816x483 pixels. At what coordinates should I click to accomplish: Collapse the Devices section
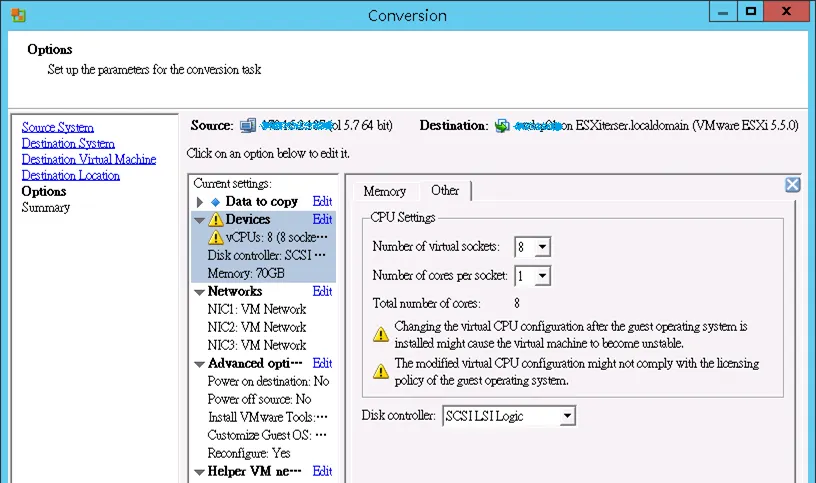[x=199, y=220]
